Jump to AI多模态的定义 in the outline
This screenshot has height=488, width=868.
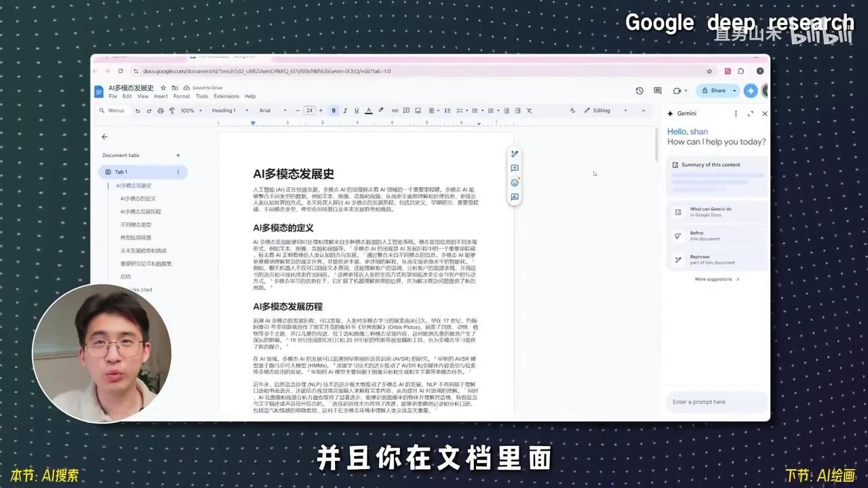click(138, 199)
